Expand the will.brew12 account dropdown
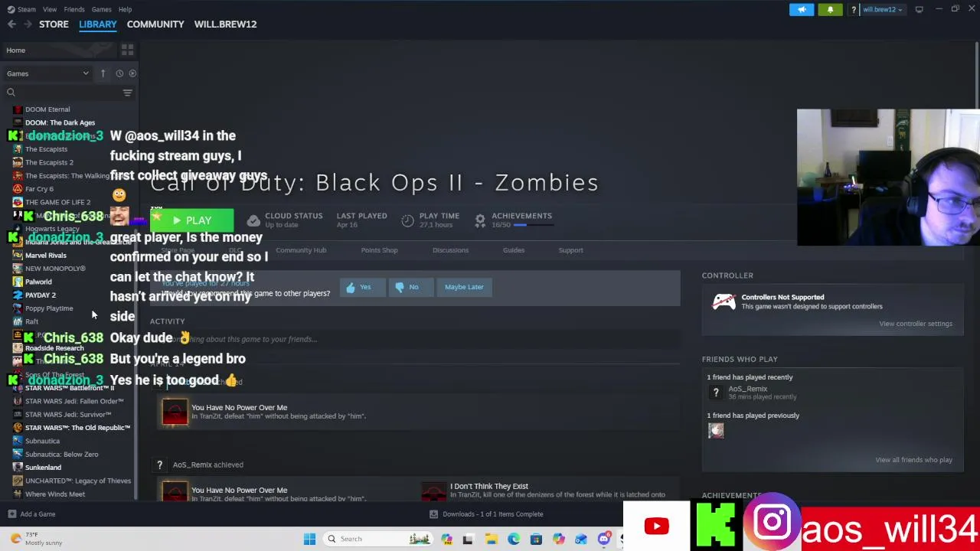This screenshot has width=980, height=551. (882, 9)
